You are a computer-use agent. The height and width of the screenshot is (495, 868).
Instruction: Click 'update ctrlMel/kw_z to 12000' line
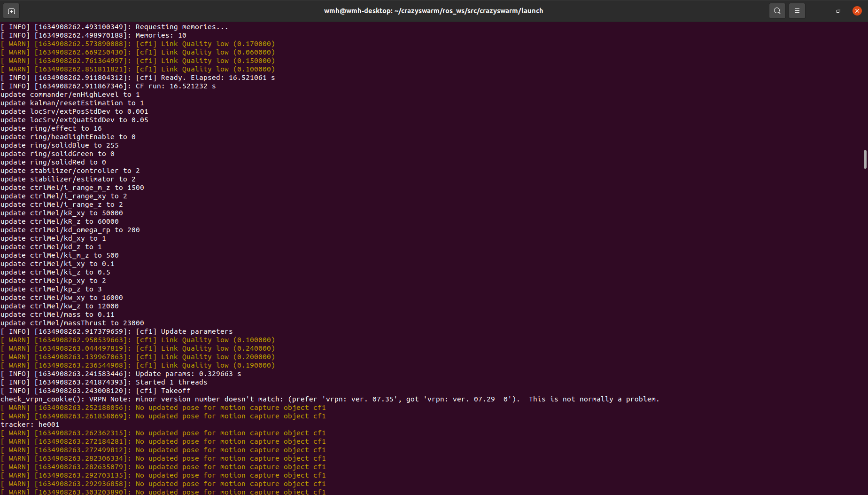tap(60, 306)
